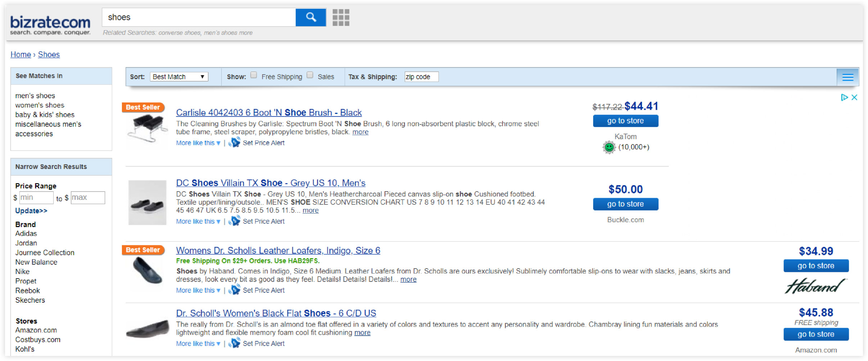Expand More like this for Black Flat Shoes
Viewport: 868px width, 361px height.
coord(198,343)
